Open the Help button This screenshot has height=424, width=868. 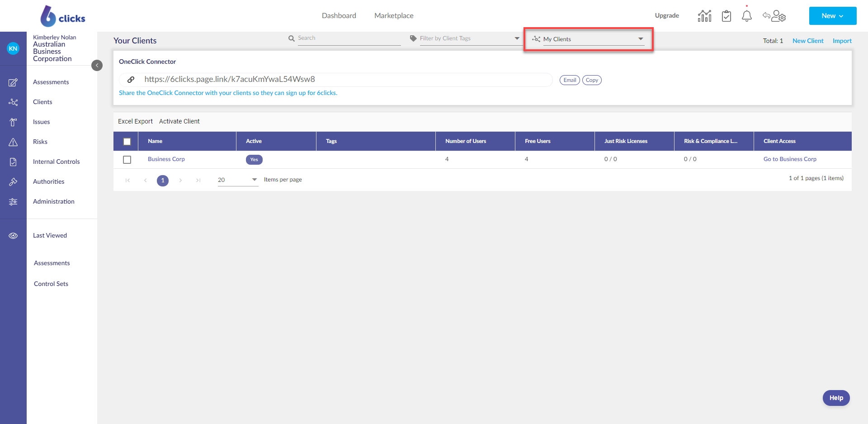tap(836, 398)
